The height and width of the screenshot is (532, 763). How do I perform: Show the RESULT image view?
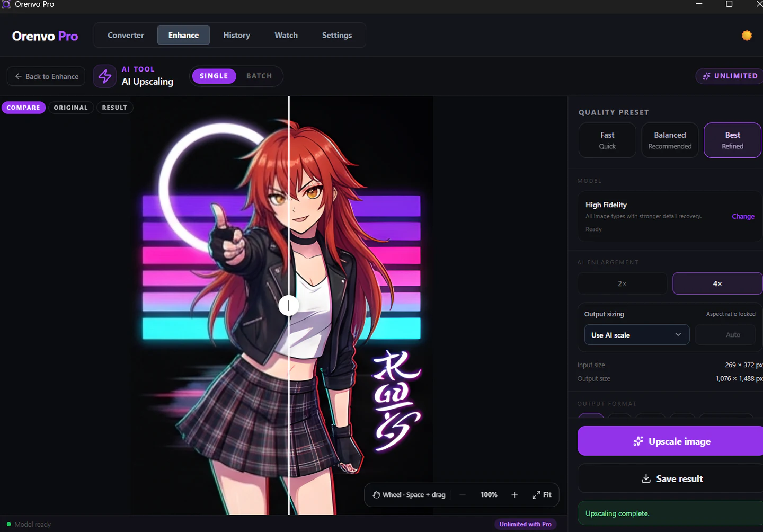(x=114, y=108)
